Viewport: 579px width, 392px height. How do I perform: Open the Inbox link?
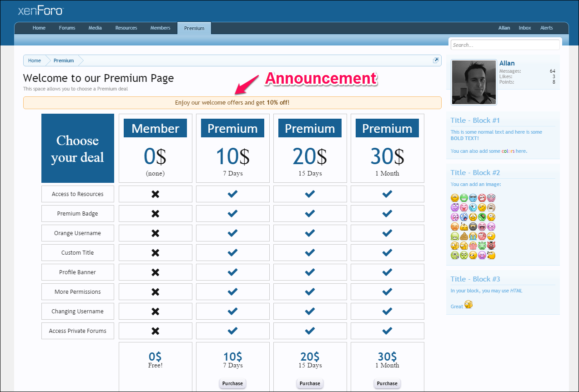click(525, 28)
